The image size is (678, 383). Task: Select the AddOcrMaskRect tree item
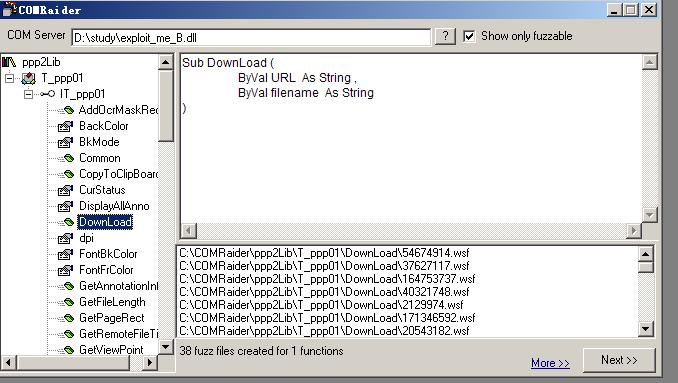coord(118,110)
